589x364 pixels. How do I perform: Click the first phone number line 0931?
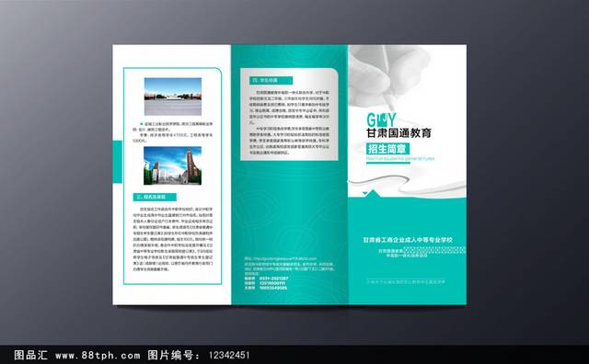[266, 279]
